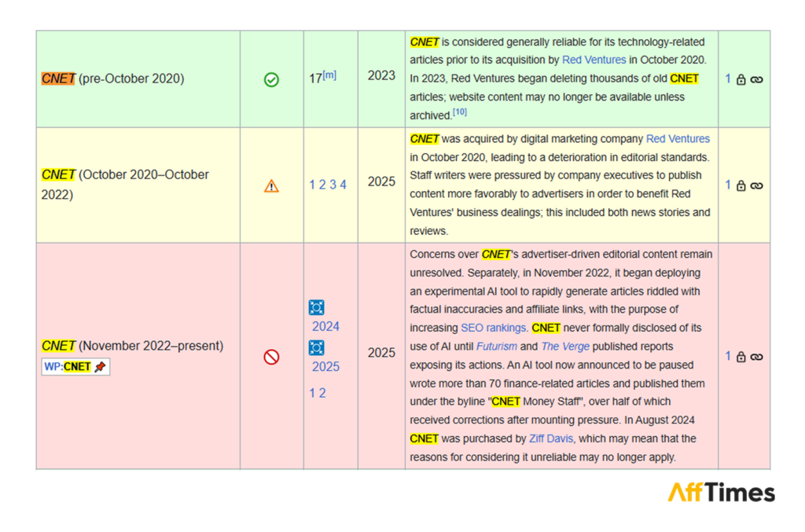Open discussion link 1 in the October 2020–October 2022 row
This screenshot has height=532, width=805.
point(311,185)
